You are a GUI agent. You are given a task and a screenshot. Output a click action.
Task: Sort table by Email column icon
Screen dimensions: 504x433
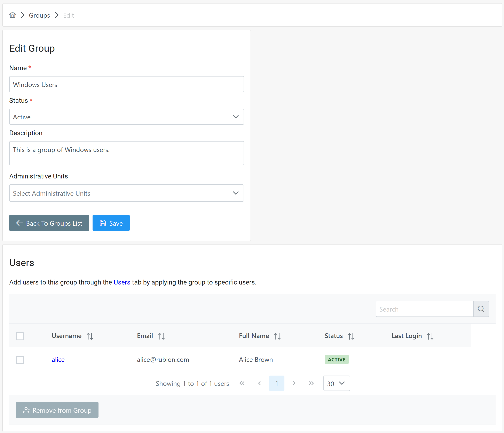[161, 336]
